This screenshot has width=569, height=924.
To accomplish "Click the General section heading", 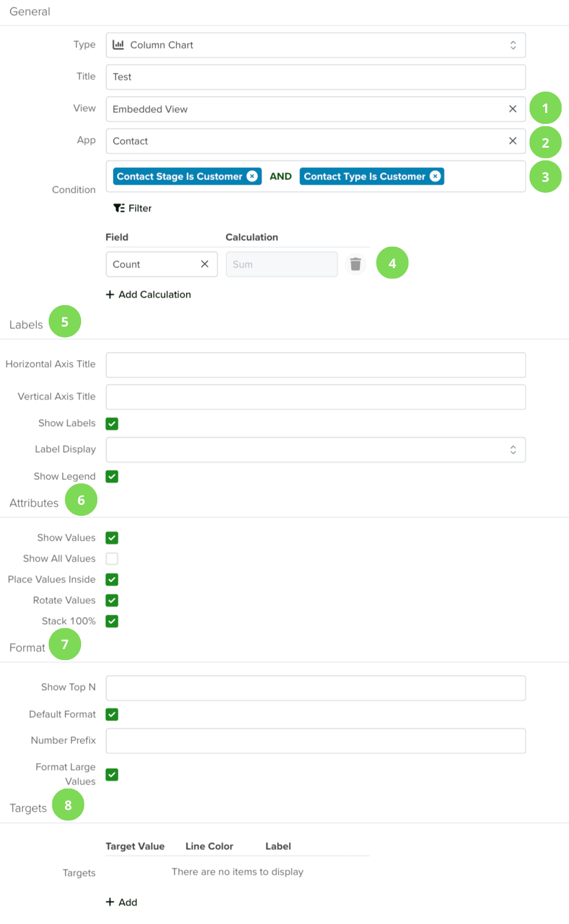I will (30, 12).
